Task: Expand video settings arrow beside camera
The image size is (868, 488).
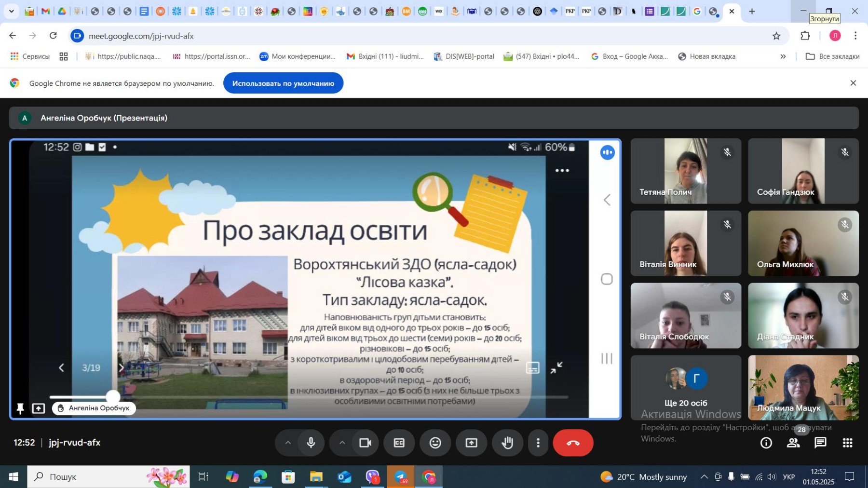Action: 342,443
